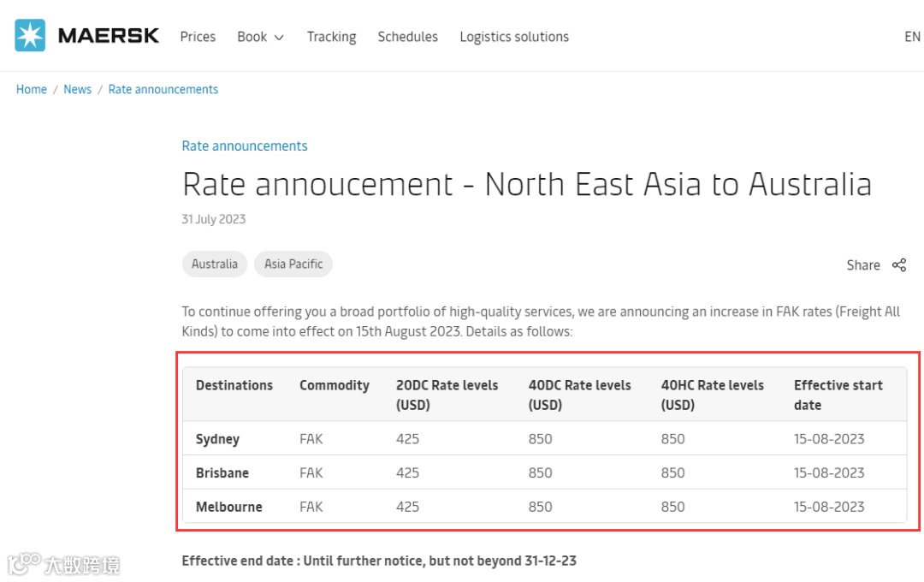The image size is (924, 582).
Task: Click the share network icon
Action: point(899,265)
